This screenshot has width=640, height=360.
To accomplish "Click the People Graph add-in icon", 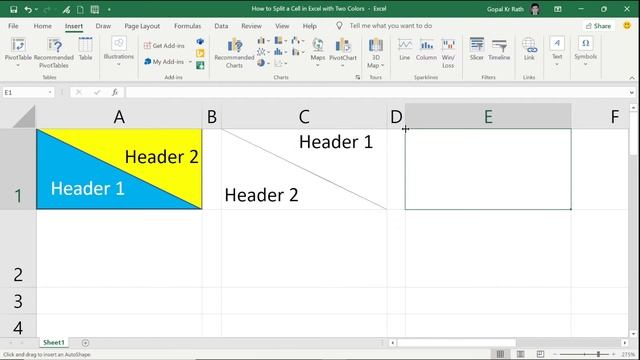I will [200, 65].
